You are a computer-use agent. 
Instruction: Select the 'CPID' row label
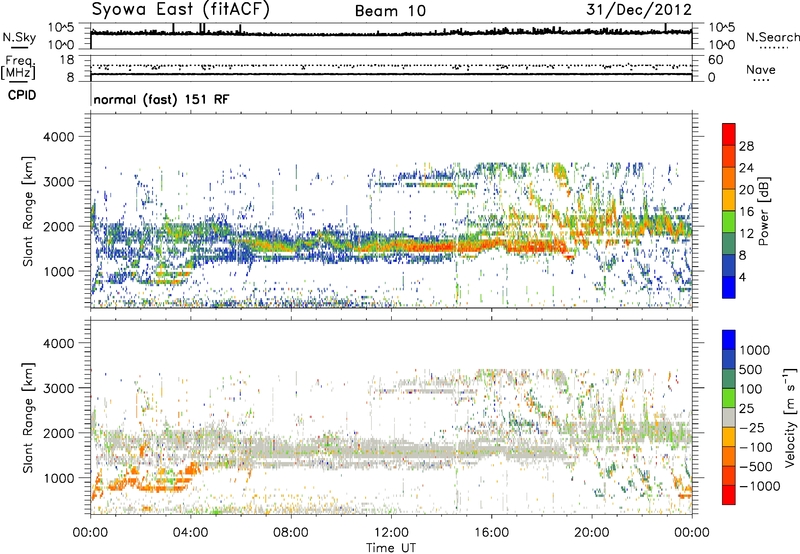(x=22, y=95)
